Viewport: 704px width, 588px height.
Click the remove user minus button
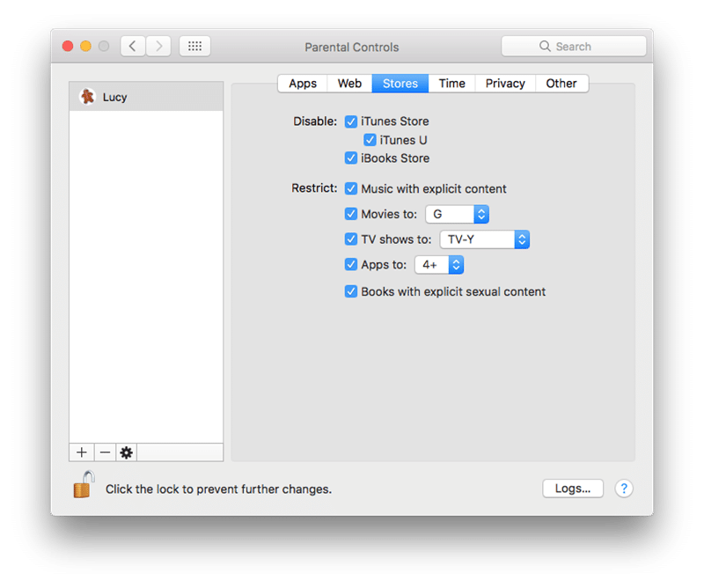click(x=105, y=452)
